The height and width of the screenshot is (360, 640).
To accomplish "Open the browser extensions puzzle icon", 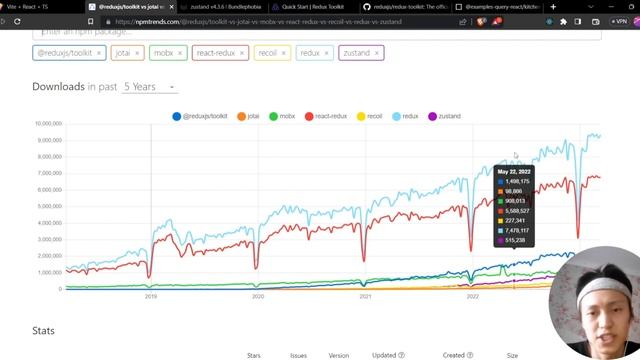I will pyautogui.click(x=563, y=22).
